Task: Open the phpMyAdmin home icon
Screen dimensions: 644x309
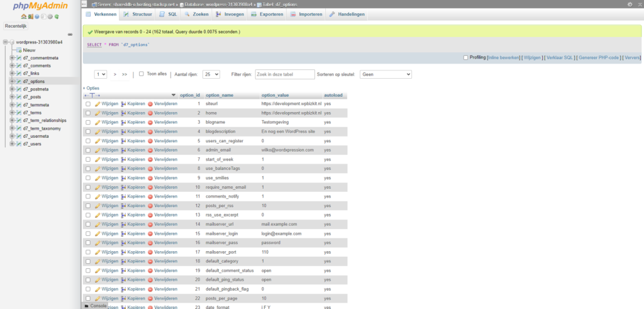Action: (24, 16)
